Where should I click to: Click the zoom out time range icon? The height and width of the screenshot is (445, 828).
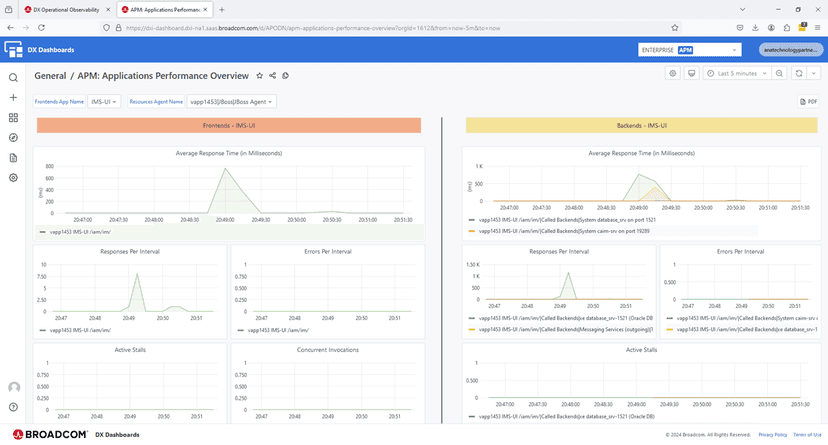point(779,74)
